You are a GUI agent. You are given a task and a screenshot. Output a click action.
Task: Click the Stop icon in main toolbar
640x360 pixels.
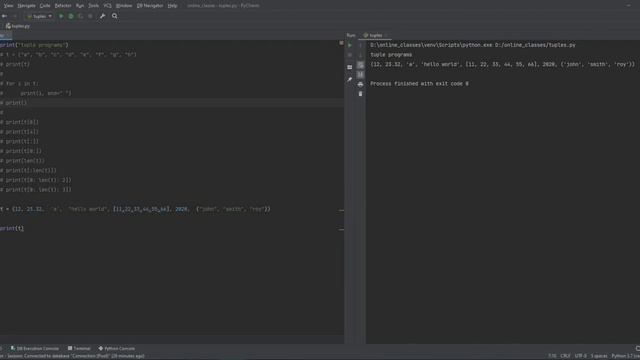[90, 16]
